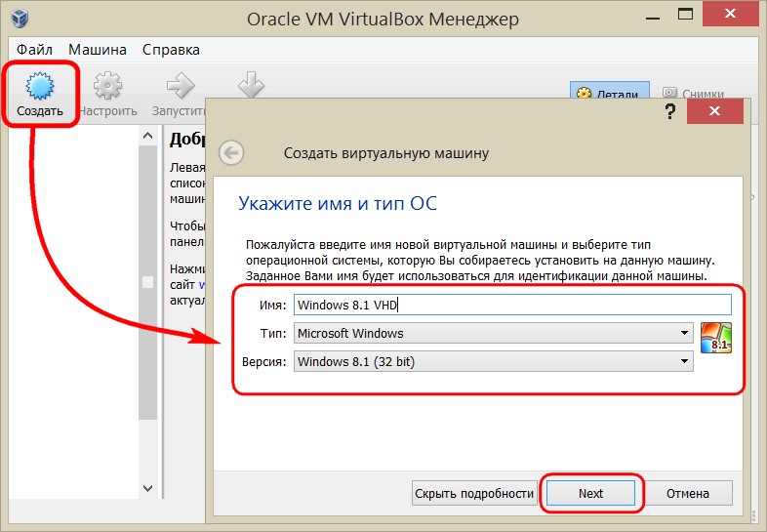Screen dimensions: 767x532
Task: Click the Имя: label
Action: click(x=272, y=306)
